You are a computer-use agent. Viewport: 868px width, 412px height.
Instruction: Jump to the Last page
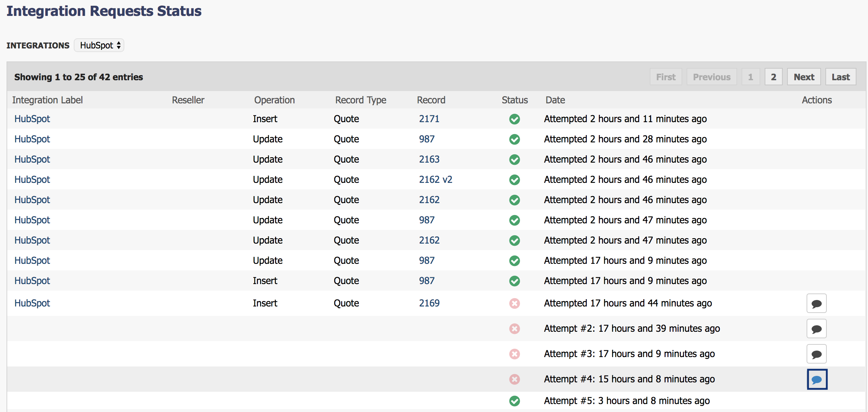(x=841, y=77)
